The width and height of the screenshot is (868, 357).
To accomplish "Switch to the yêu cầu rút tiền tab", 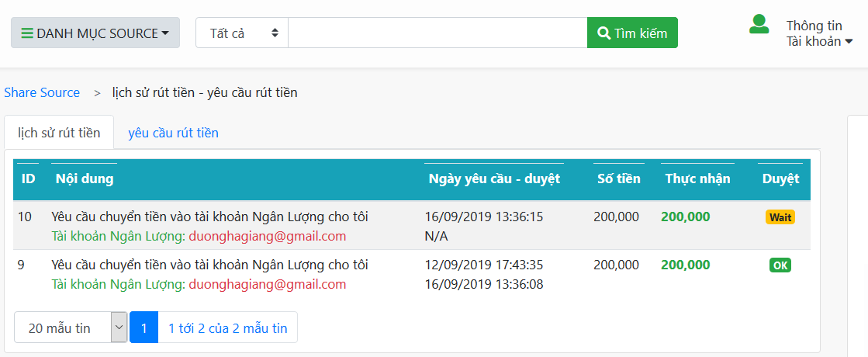I will [x=173, y=133].
